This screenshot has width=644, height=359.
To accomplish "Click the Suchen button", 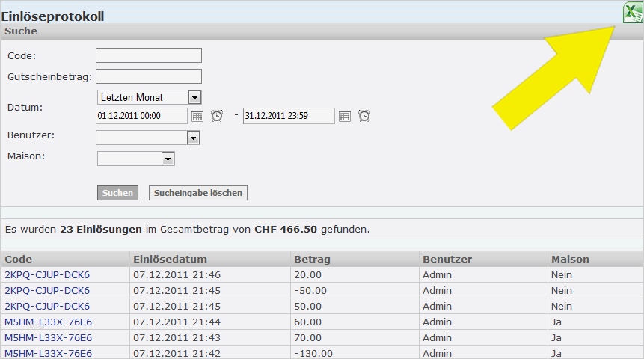I will [x=118, y=193].
